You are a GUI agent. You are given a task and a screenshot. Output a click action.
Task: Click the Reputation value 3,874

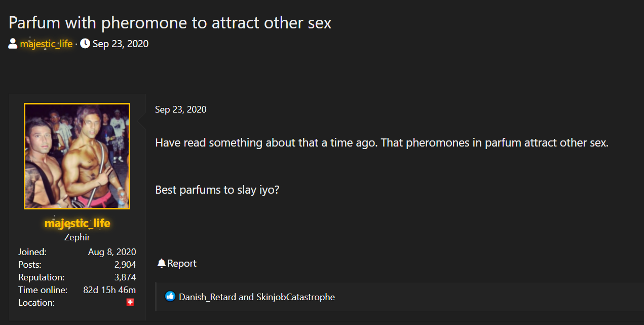coord(125,277)
